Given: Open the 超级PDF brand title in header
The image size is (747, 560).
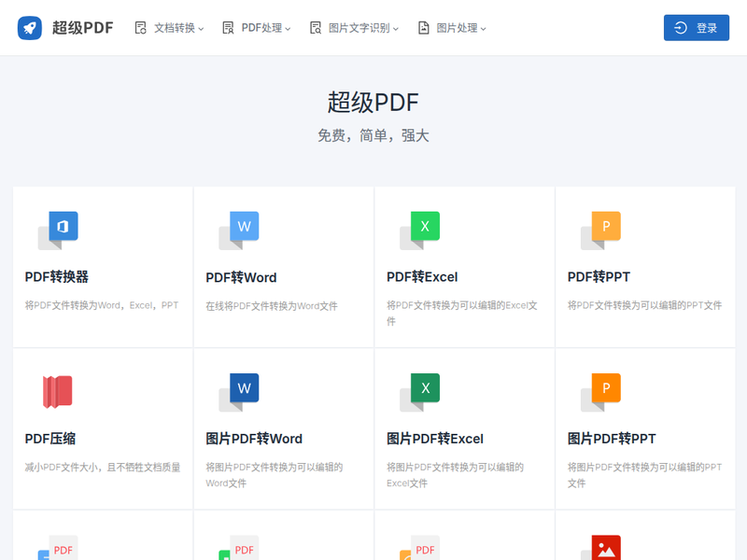Looking at the screenshot, I should coord(82,28).
